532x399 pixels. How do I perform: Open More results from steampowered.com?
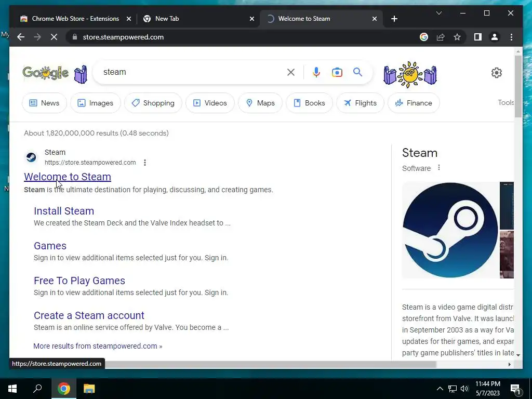pos(98,346)
